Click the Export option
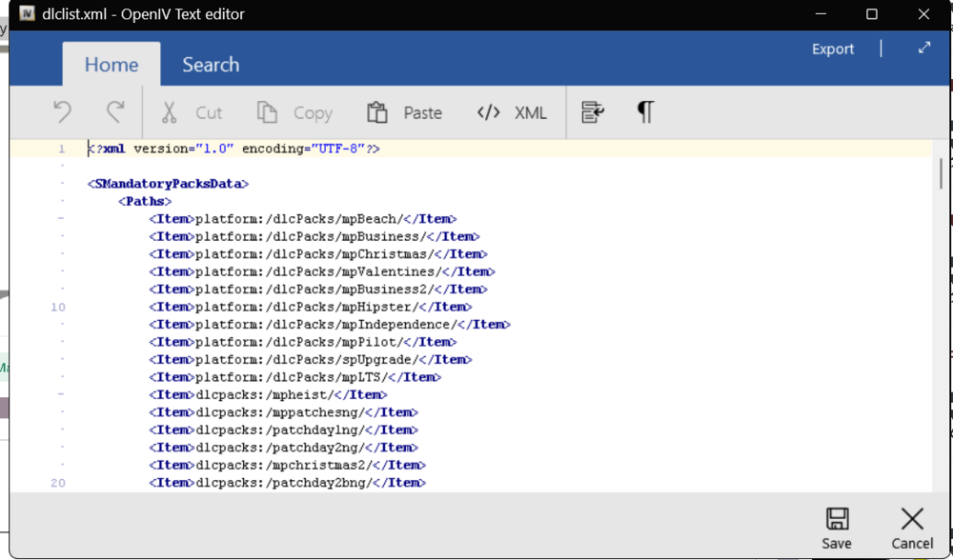The width and height of the screenshot is (953, 560). click(832, 48)
